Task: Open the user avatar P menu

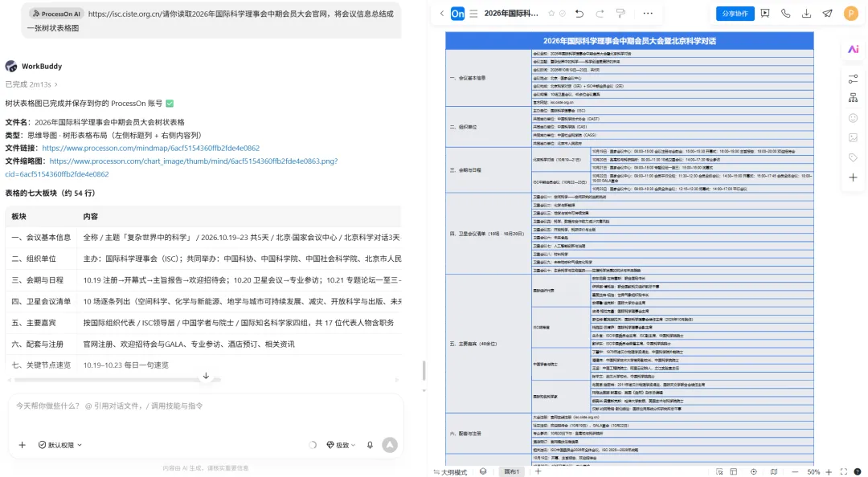Action: tap(851, 14)
